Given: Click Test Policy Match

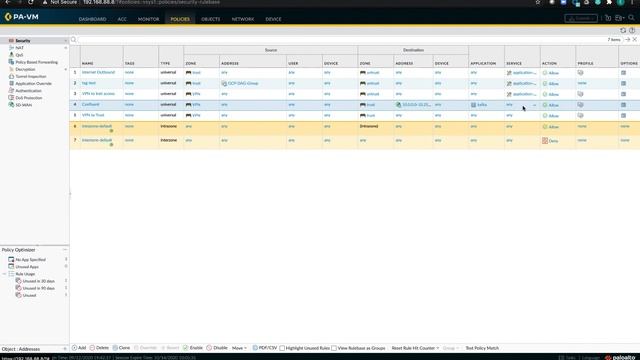Looking at the screenshot, I should (x=482, y=348).
